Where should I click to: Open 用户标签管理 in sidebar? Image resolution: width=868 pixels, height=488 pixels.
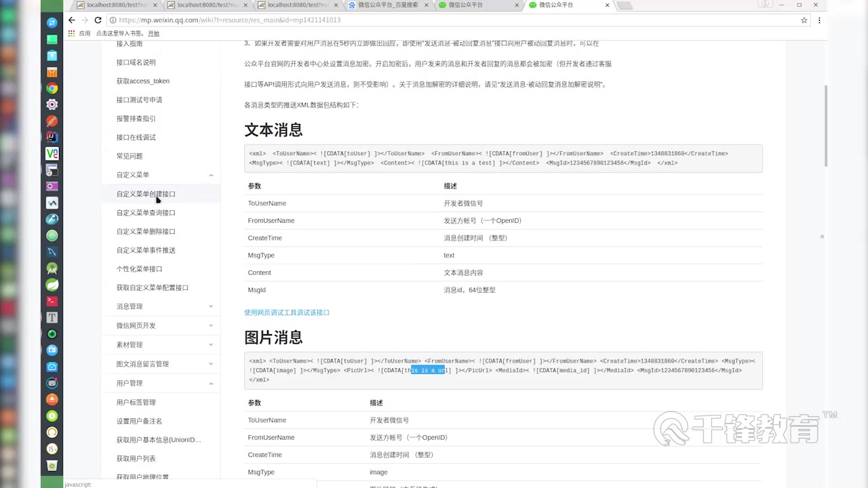(136, 402)
